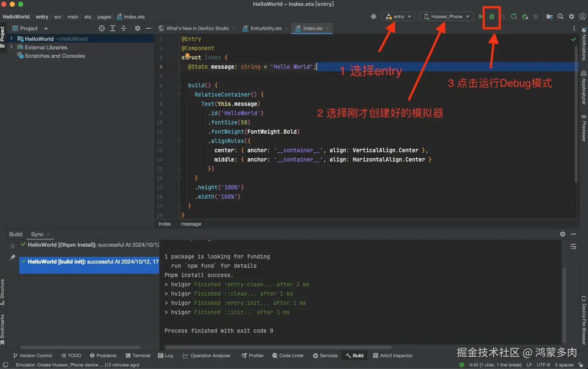Image resolution: width=588 pixels, height=369 pixels.
Task: Toggle the Bookmarks tool window stripe button
Action: [x=3, y=330]
